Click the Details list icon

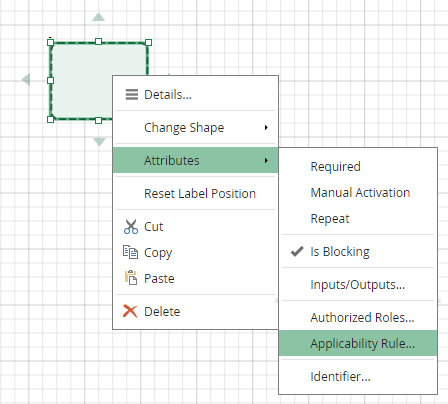click(x=132, y=95)
